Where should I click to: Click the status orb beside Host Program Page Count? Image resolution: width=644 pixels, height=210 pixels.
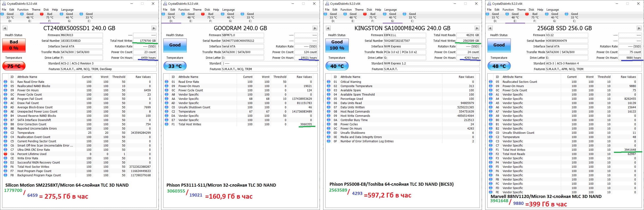tap(5, 171)
